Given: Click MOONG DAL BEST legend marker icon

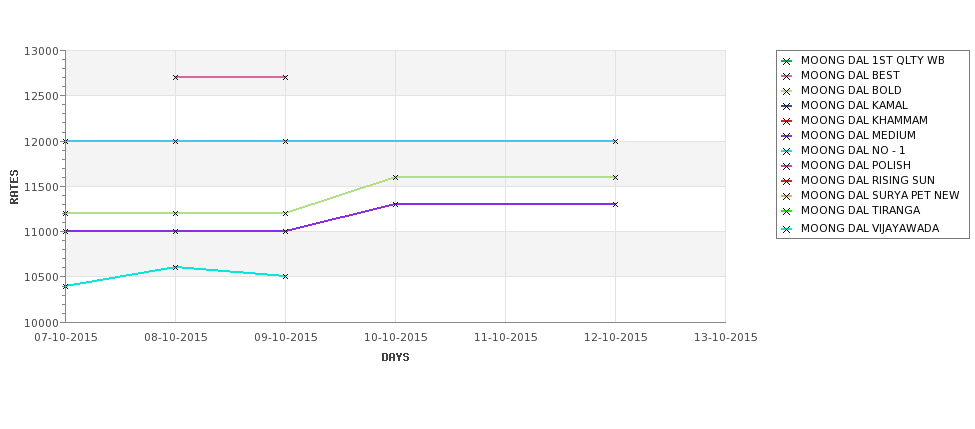Looking at the screenshot, I should coord(787,76).
